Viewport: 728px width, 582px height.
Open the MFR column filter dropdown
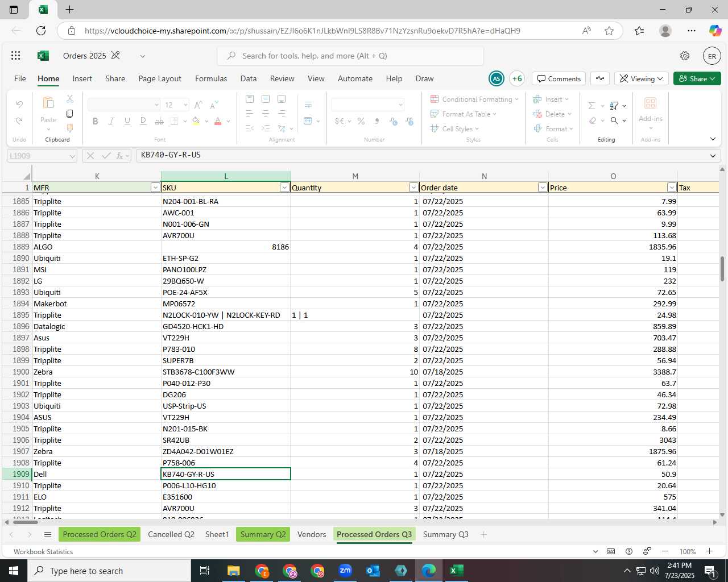coord(155,188)
